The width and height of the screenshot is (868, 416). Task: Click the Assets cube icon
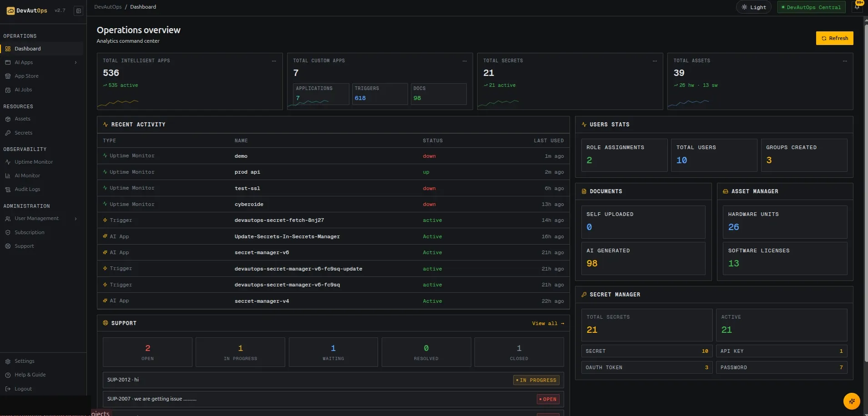click(x=8, y=119)
